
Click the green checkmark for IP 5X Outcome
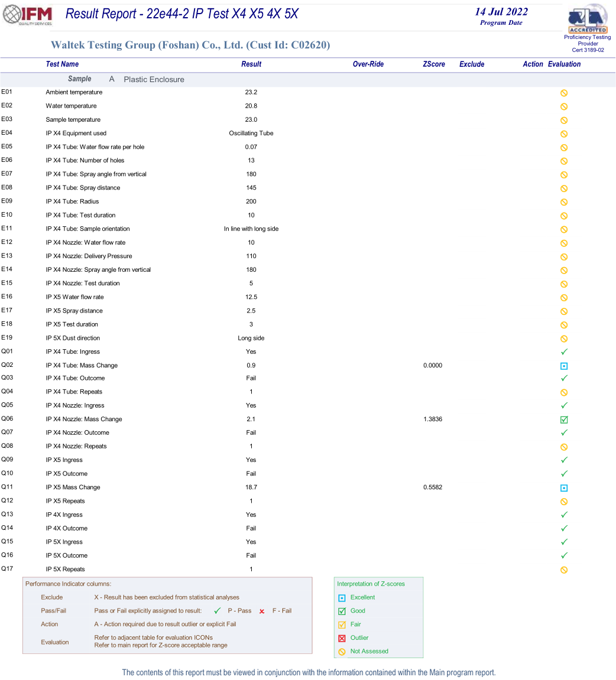tap(564, 556)
